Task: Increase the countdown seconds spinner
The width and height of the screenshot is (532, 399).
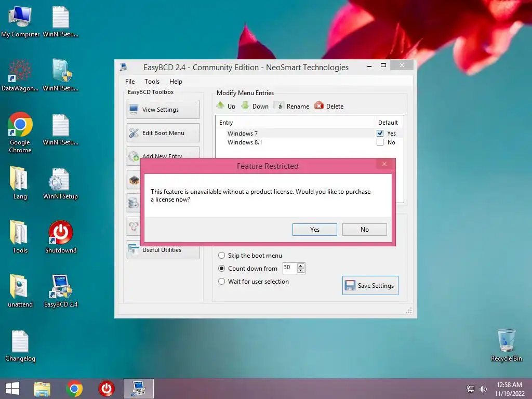Action: [x=301, y=265]
